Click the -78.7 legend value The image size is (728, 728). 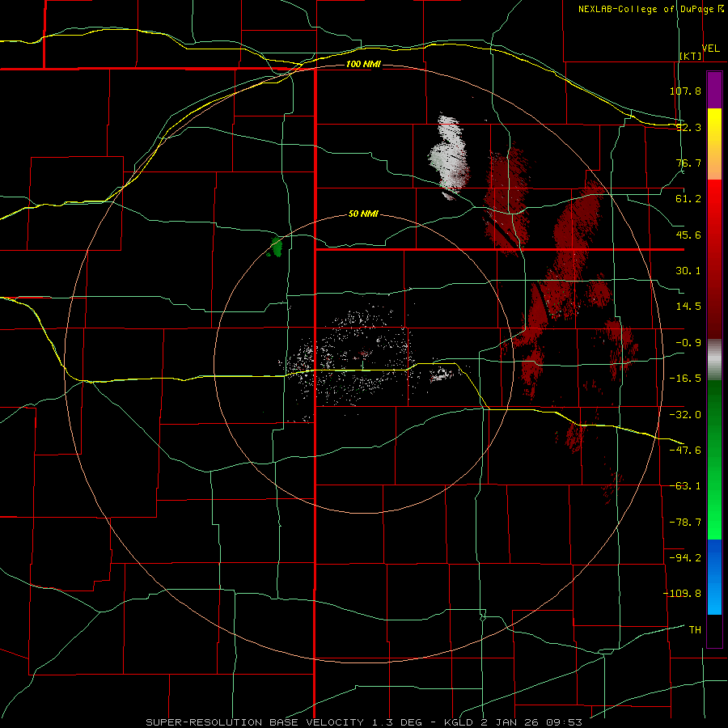tap(685, 523)
